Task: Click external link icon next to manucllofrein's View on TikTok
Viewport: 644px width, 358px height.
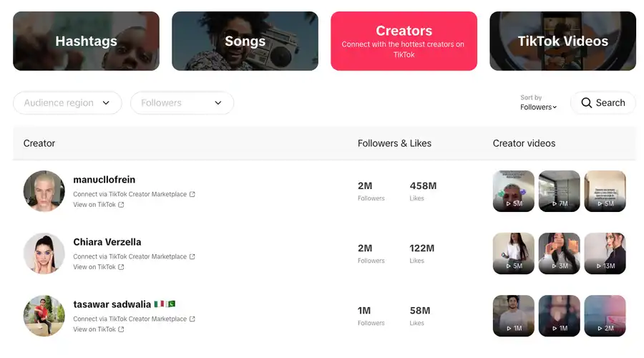Action: click(121, 205)
